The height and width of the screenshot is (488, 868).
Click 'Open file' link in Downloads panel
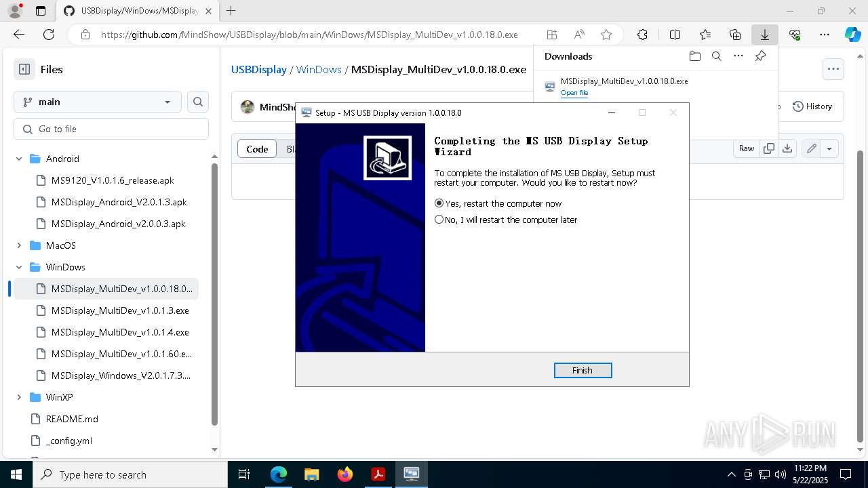click(574, 93)
